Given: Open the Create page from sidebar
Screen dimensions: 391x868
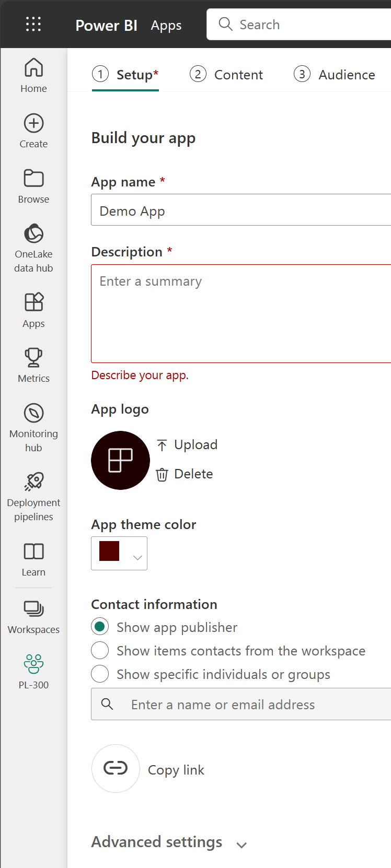Looking at the screenshot, I should tap(33, 131).
